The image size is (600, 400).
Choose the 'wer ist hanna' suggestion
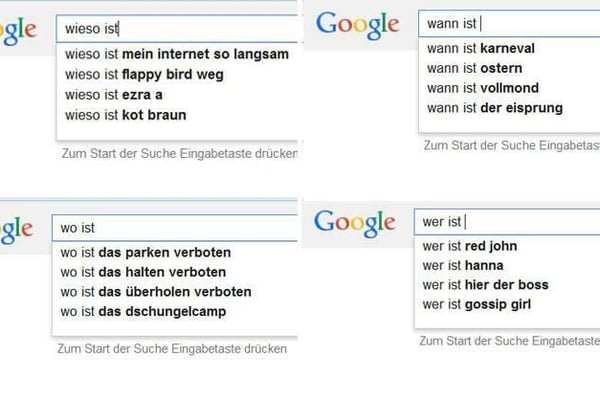tap(461, 265)
